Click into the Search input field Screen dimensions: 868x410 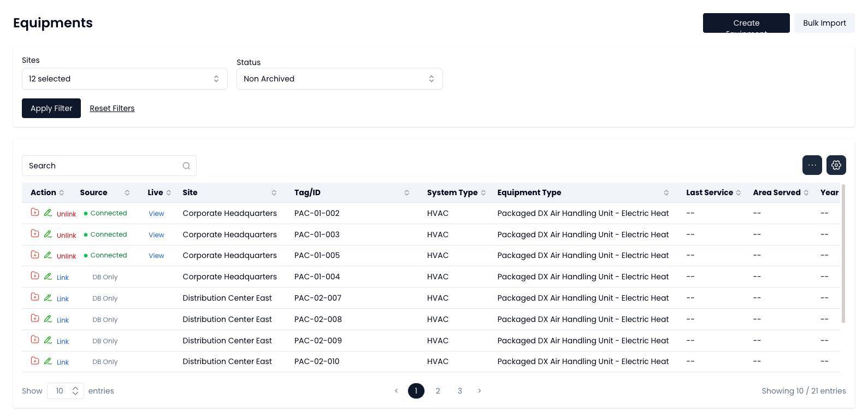coord(109,166)
